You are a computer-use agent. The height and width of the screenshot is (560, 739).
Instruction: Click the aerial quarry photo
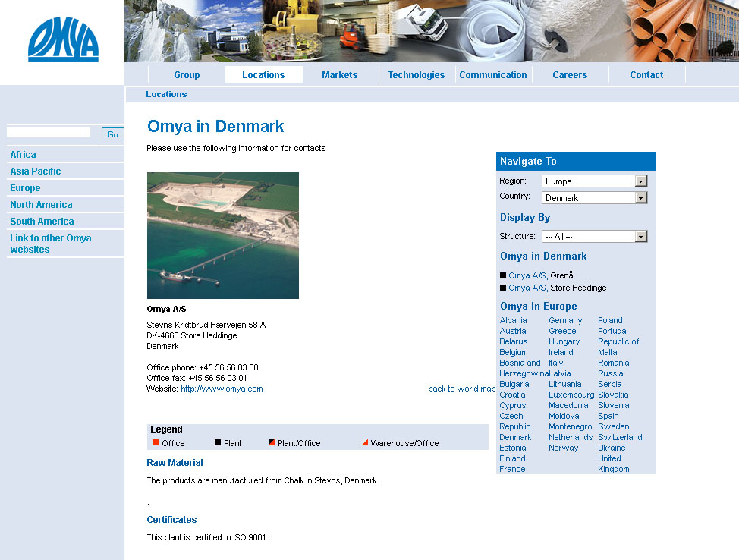pyautogui.click(x=223, y=235)
